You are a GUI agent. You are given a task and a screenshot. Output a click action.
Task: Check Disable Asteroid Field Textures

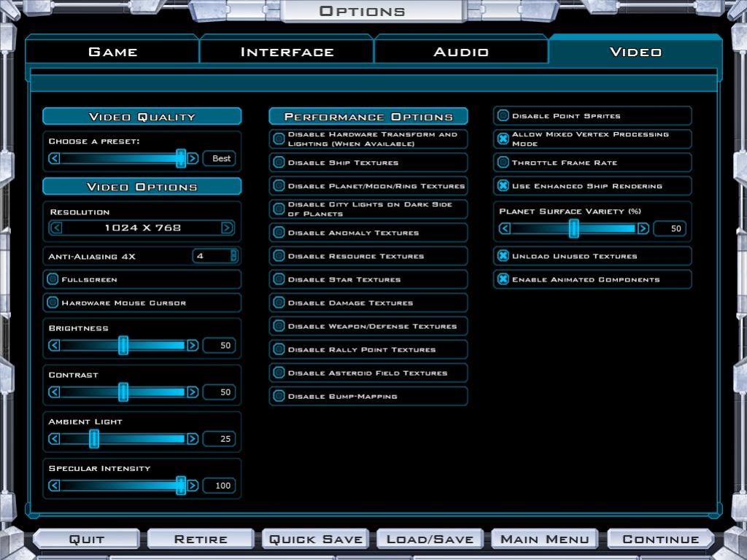(x=279, y=373)
